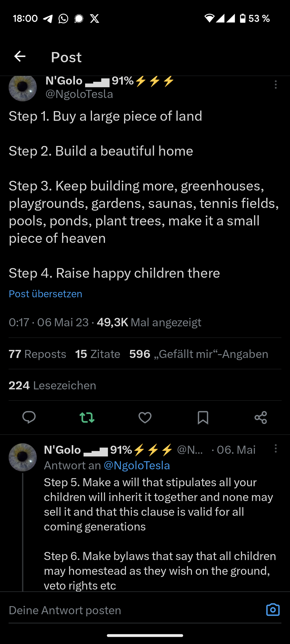Click 'Post übersetzen' link
290x644 pixels.
(45, 294)
